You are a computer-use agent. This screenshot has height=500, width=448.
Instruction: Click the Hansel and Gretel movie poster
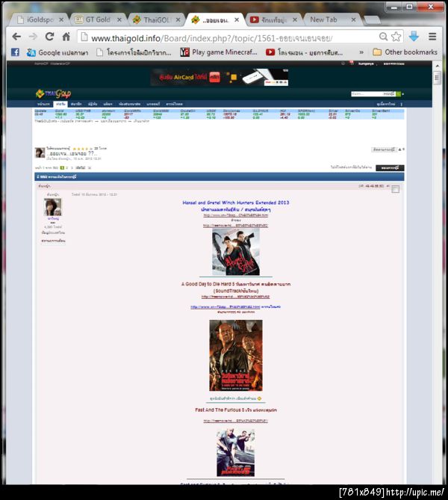point(236,252)
